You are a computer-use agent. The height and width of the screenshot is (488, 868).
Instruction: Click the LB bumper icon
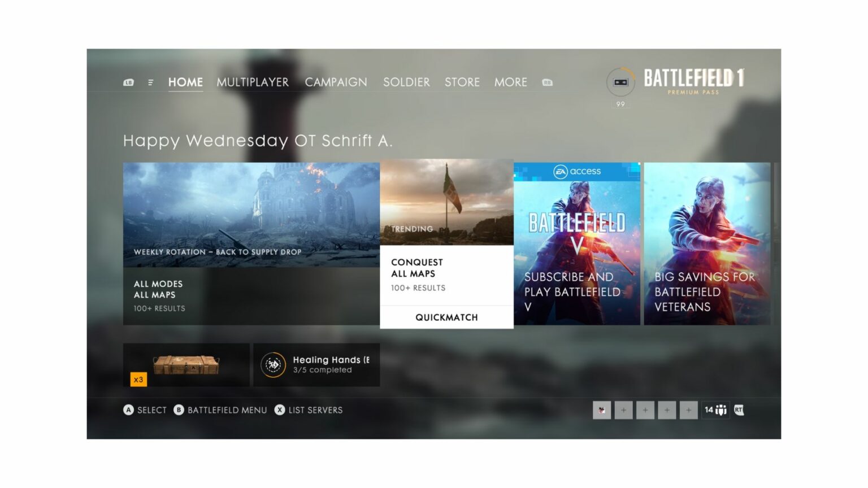point(129,82)
